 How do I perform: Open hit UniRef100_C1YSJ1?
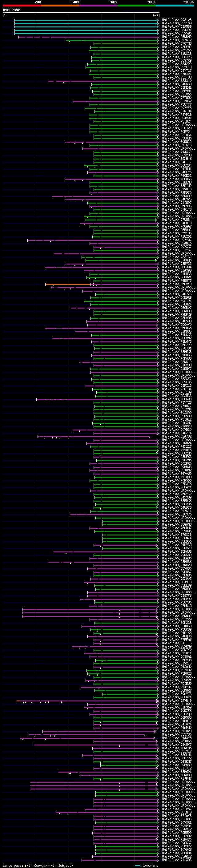click(x=177, y=511)
